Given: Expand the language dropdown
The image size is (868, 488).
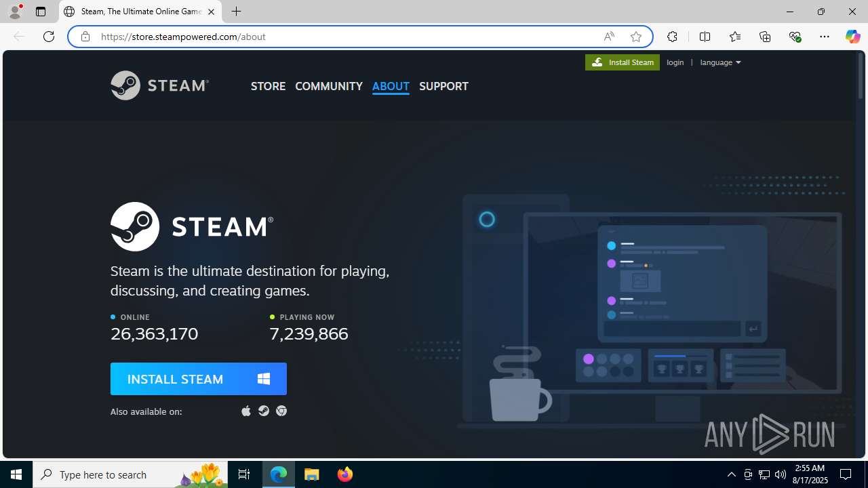Looking at the screenshot, I should click(720, 62).
